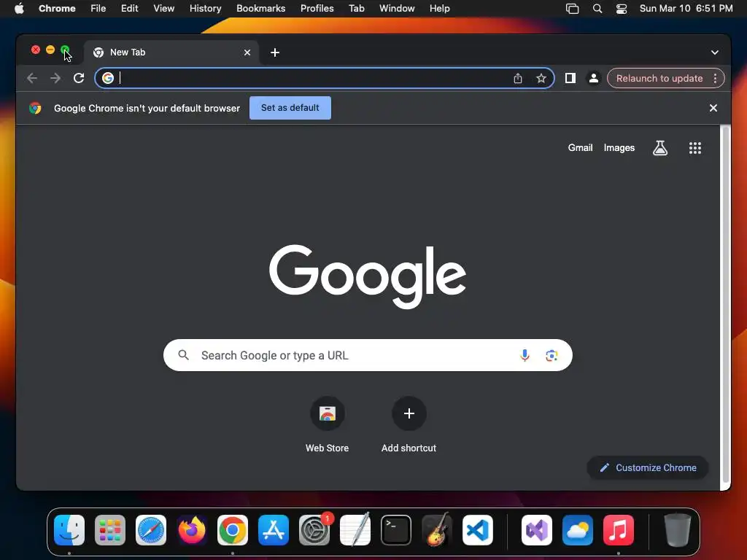Screen dimensions: 747x560
Task: Close the New Tab tab
Action: coord(247,52)
